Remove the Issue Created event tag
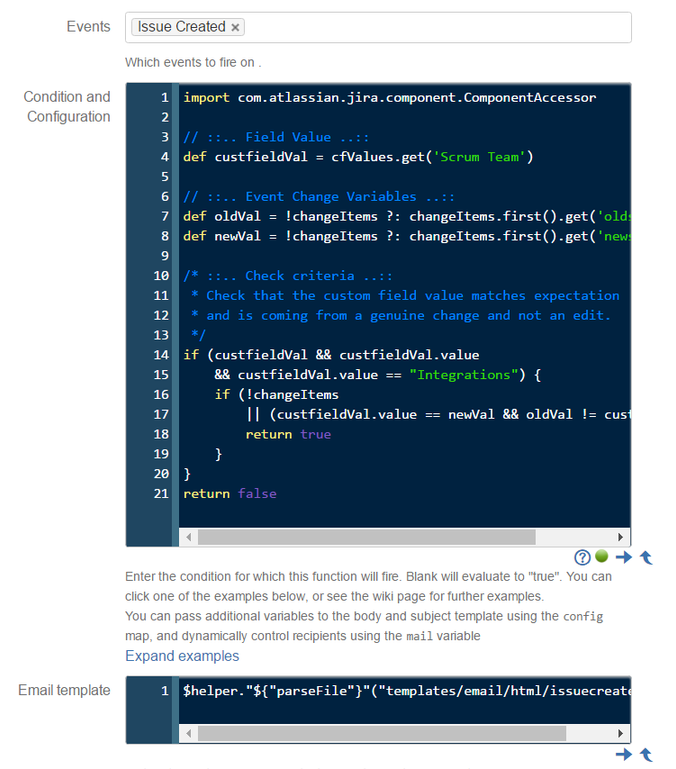Viewport: 676px width, 769px height. (x=235, y=27)
